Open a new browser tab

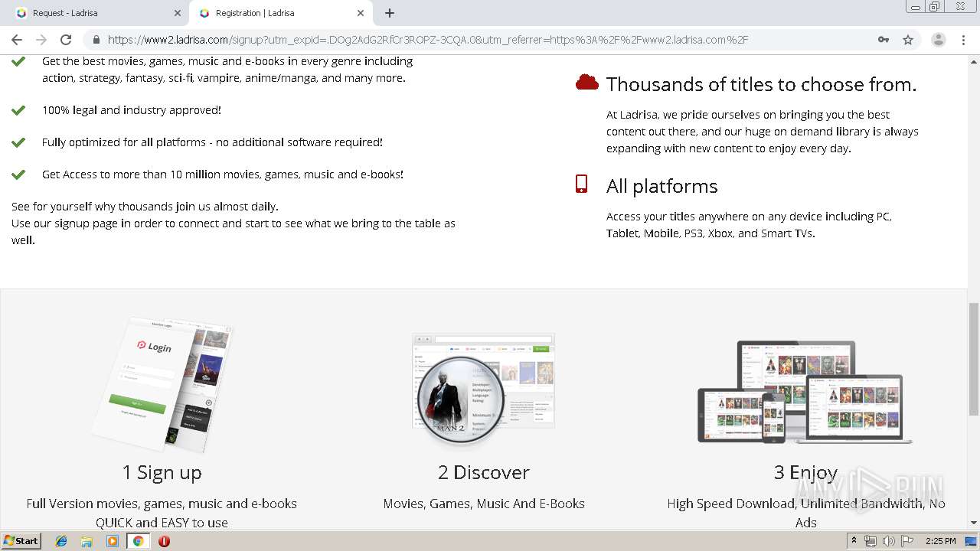pos(390,13)
